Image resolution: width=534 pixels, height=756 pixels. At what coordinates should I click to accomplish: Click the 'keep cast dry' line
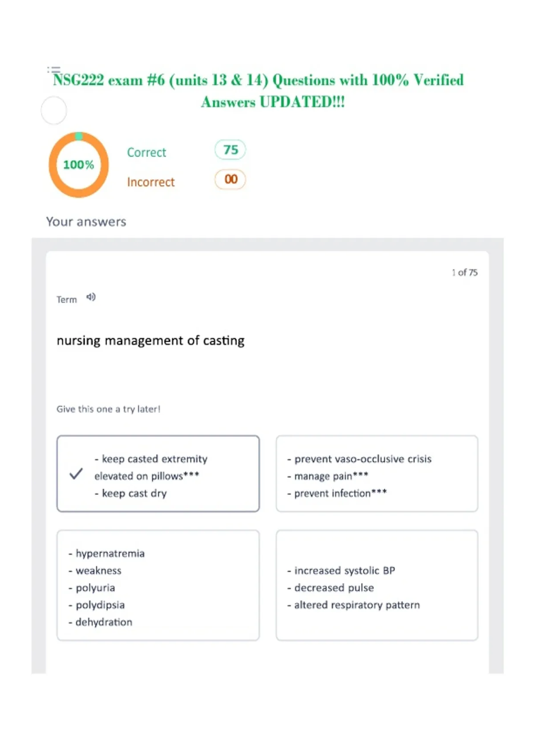point(131,494)
